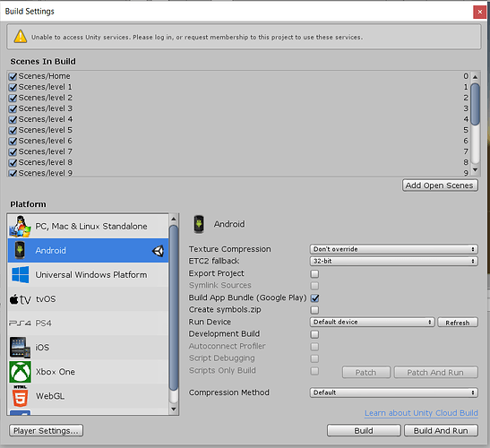Select the tvOS platform

point(88,299)
